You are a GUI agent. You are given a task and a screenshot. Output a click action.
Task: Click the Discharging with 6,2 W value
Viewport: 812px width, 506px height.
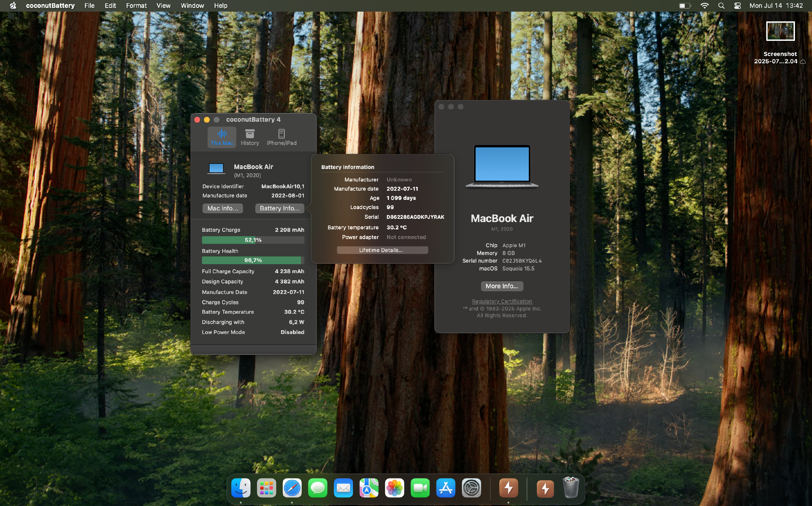tap(296, 322)
